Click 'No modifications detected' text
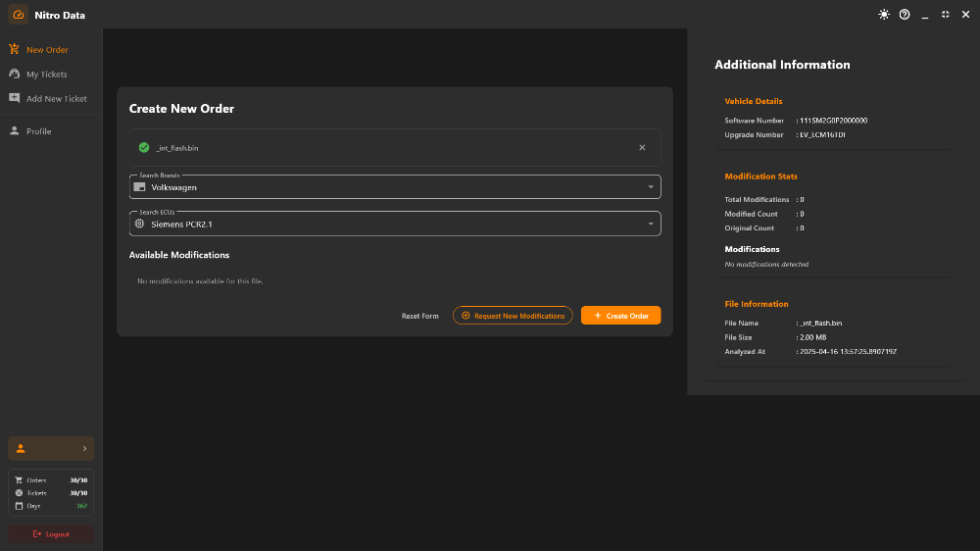Screen dimensions: 980x551 766,264
